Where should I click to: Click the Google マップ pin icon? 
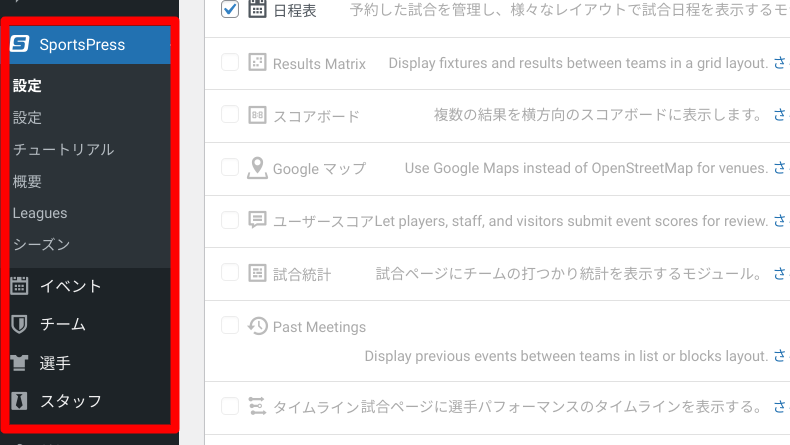[x=257, y=168]
